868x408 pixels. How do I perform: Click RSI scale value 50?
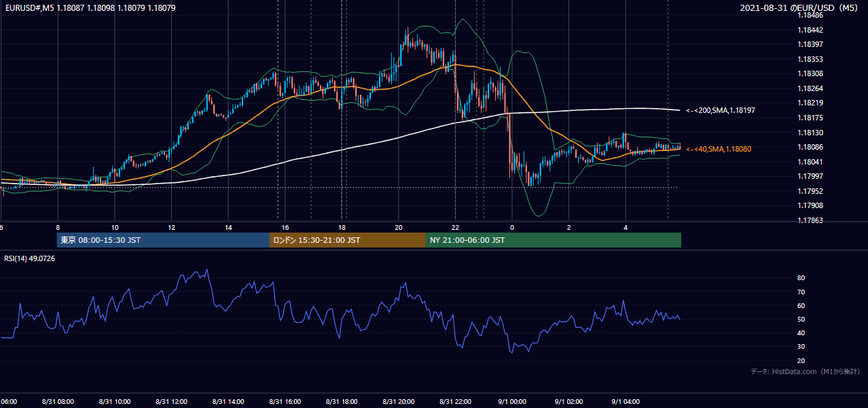pyautogui.click(x=801, y=319)
